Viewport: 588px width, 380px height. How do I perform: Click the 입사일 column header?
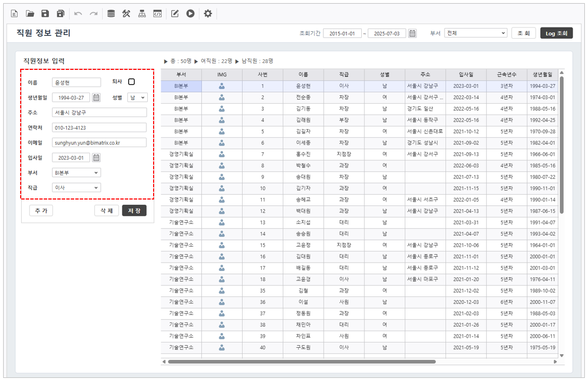[x=466, y=75]
